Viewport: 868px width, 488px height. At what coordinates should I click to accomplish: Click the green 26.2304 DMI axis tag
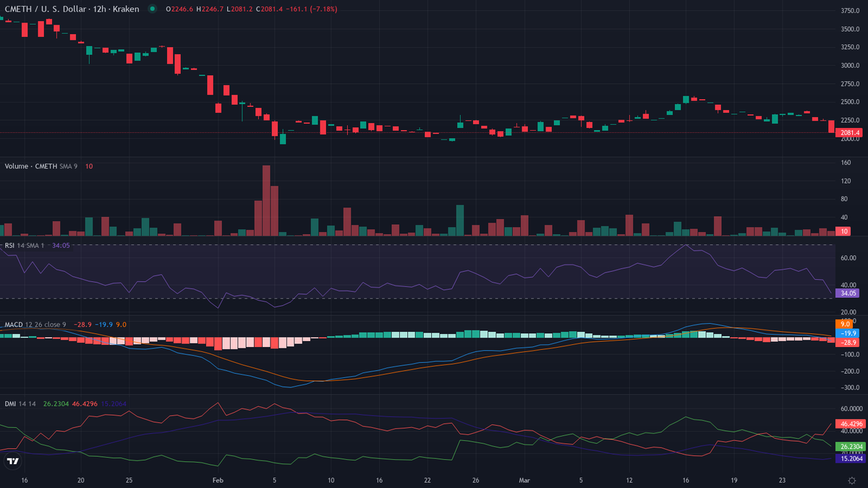(850, 447)
